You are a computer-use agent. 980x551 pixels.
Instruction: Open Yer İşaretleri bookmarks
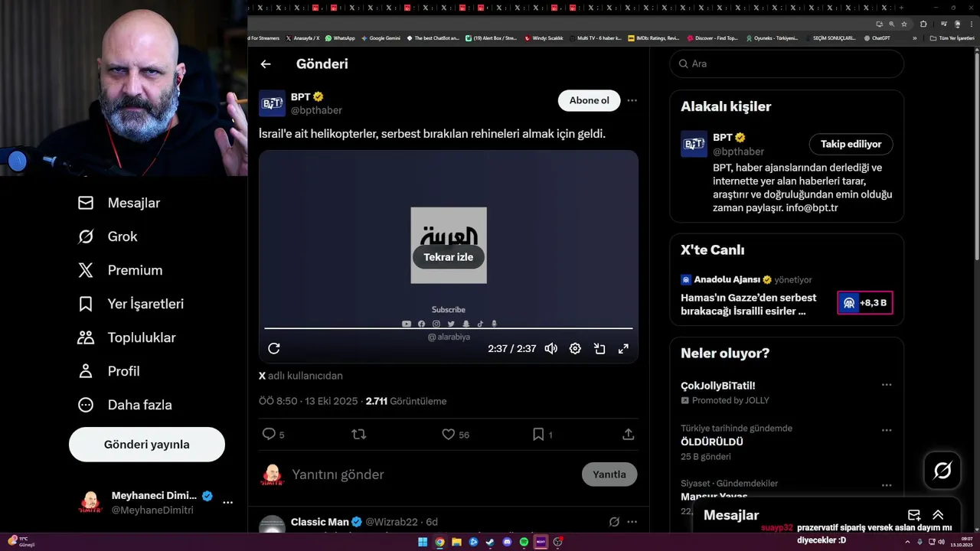pos(131,304)
